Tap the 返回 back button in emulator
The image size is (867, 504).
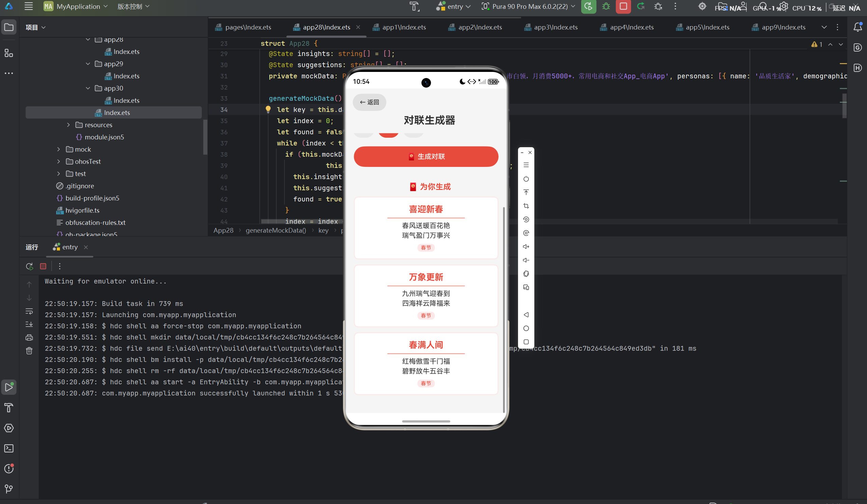369,102
